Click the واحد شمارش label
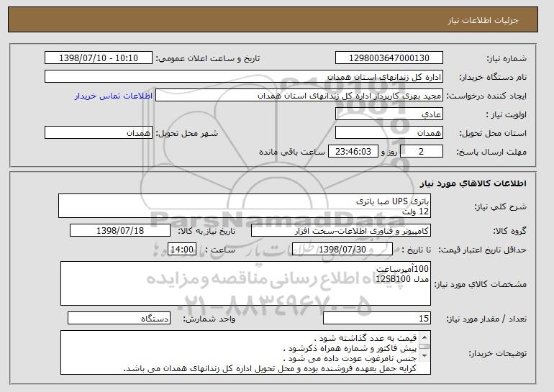This screenshot has width=554, height=392. (x=209, y=319)
